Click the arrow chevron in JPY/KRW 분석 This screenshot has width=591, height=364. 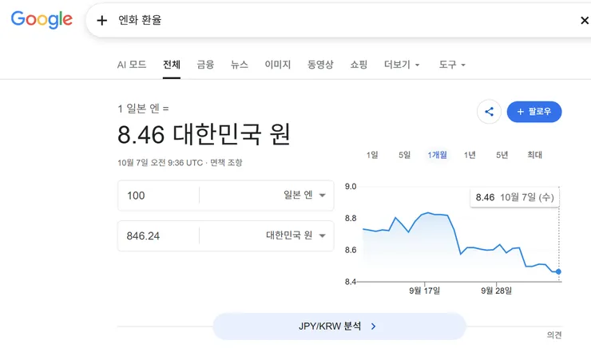[373, 326]
